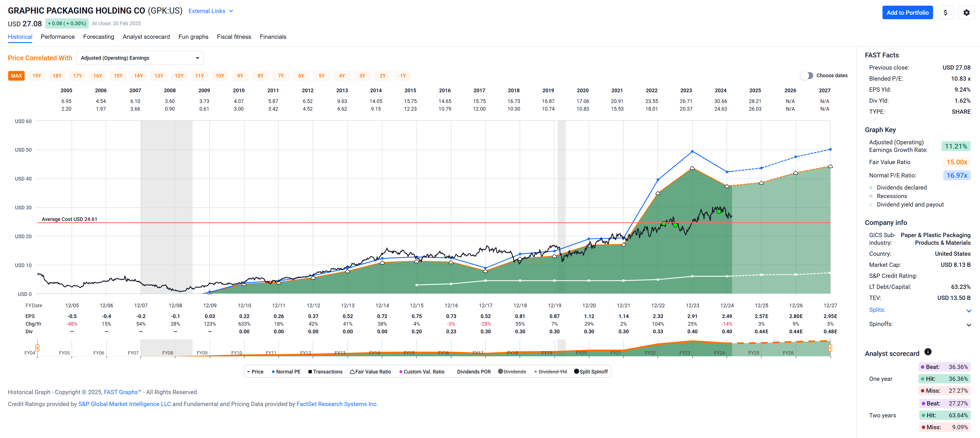The image size is (980, 438).
Task: Click the 104% Chg/Yr value for 12/22
Action: (658, 324)
